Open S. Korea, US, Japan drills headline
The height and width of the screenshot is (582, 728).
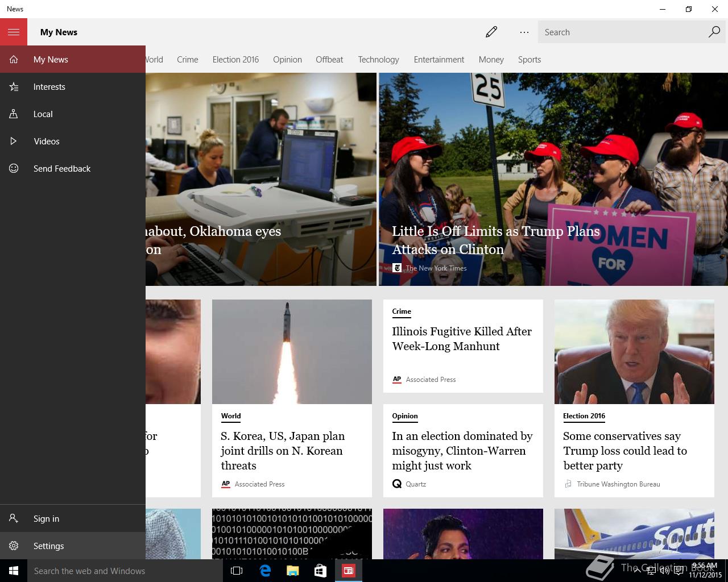pos(283,451)
